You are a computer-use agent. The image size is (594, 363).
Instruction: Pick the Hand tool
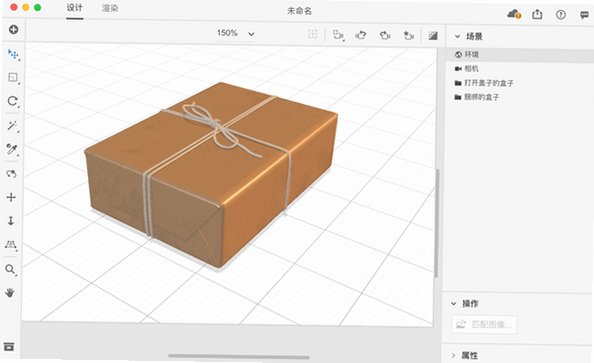tap(10, 293)
